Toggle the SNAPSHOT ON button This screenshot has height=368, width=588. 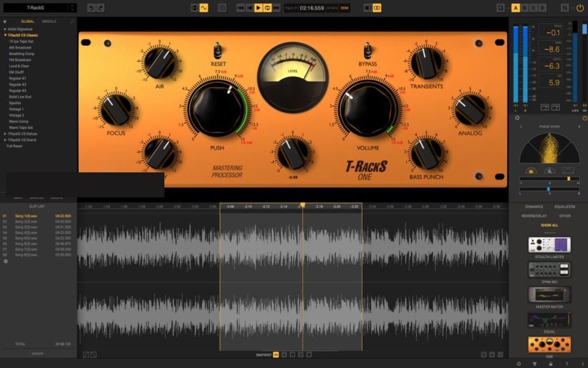pyautogui.click(x=276, y=355)
